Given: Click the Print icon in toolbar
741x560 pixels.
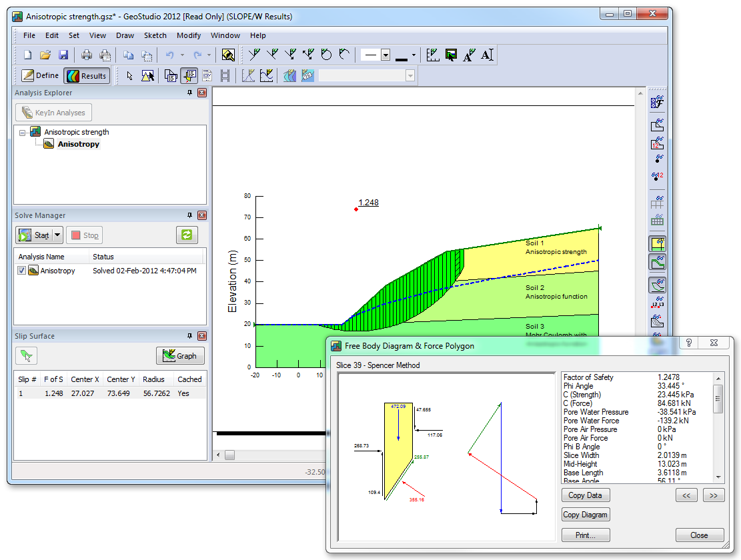Looking at the screenshot, I should coord(87,55).
